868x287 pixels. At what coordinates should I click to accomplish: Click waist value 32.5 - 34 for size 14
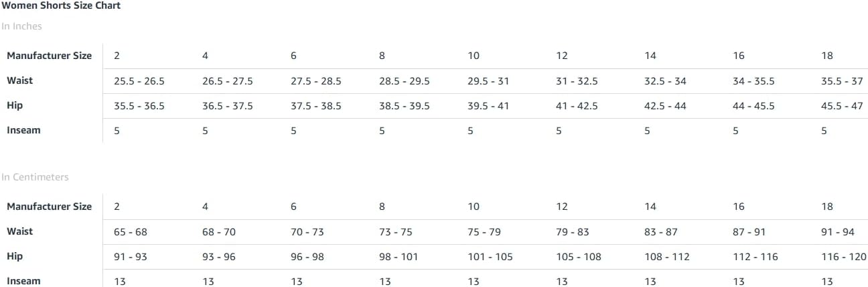pos(665,81)
